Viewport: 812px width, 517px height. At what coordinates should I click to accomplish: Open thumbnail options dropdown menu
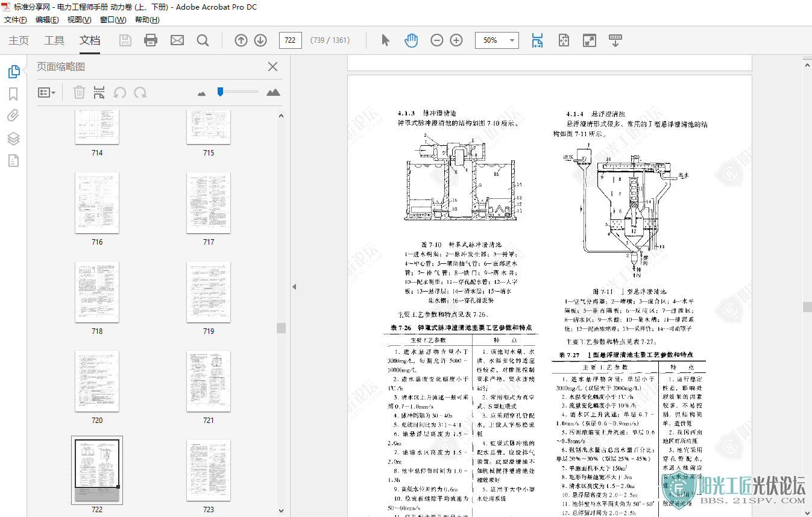point(46,92)
